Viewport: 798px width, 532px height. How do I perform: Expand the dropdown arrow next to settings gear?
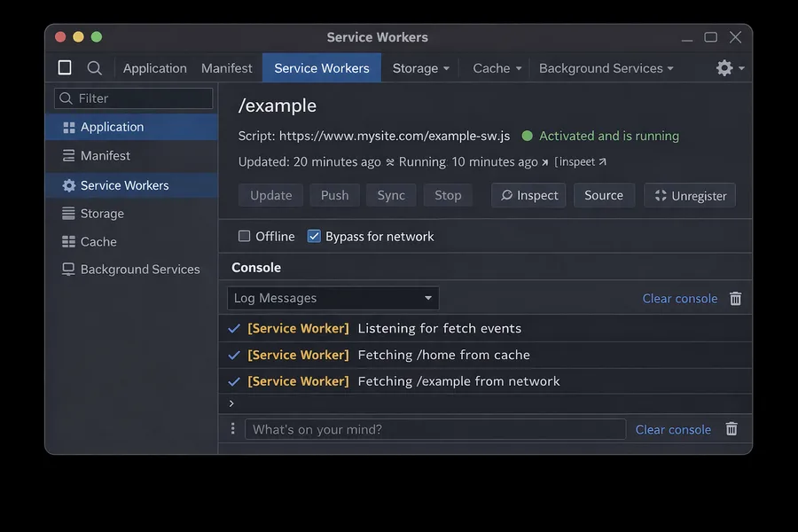(741, 68)
